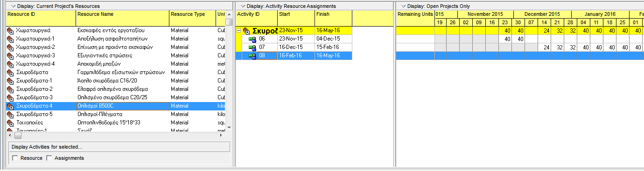
Task: Click the material icon of Σκυροδέματα-2 row
Action: pos(10,89)
